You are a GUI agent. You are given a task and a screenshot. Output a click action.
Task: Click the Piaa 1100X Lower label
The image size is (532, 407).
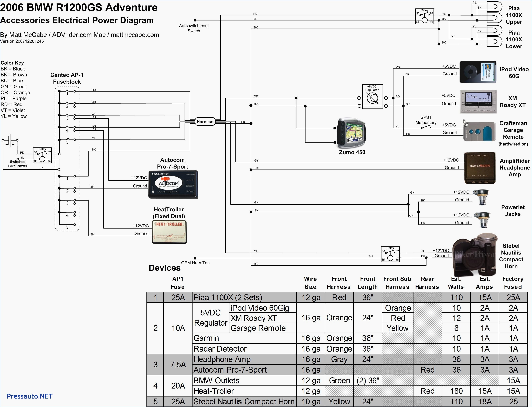coord(514,39)
